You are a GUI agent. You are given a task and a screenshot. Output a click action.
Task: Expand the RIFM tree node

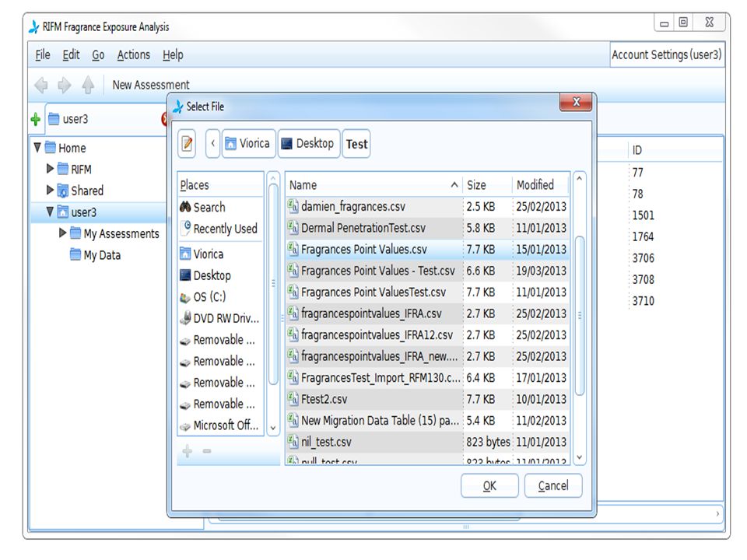[50, 169]
